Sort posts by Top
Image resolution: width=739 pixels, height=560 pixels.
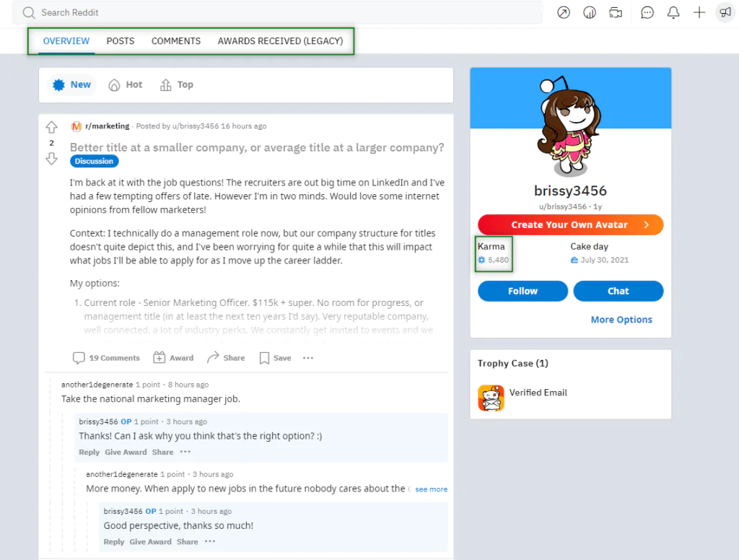pos(177,85)
